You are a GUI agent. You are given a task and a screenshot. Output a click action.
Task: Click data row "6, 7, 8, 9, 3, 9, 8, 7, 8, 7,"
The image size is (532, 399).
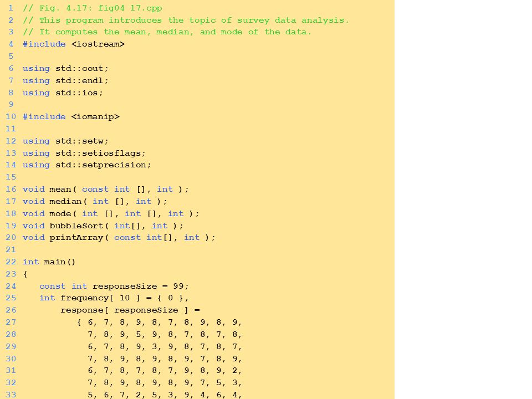coord(165,347)
